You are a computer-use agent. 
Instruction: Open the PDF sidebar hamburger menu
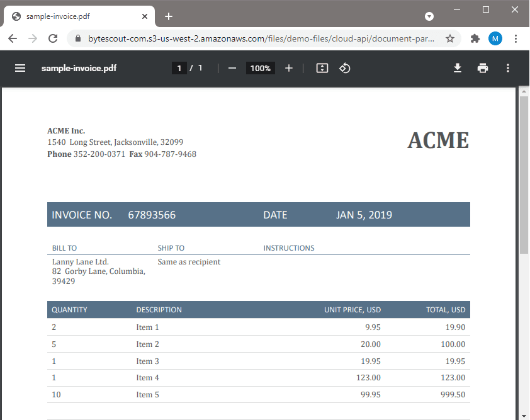pos(20,68)
